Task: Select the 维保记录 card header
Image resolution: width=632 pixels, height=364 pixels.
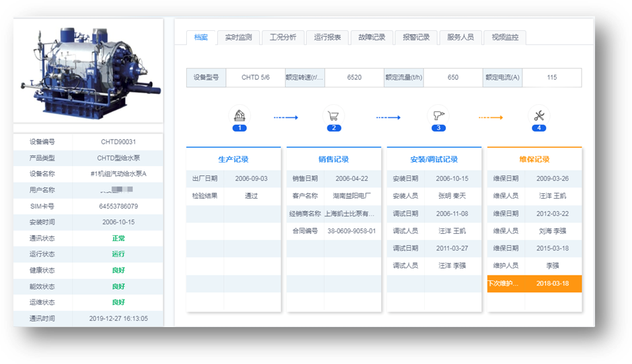Action: pos(535,159)
